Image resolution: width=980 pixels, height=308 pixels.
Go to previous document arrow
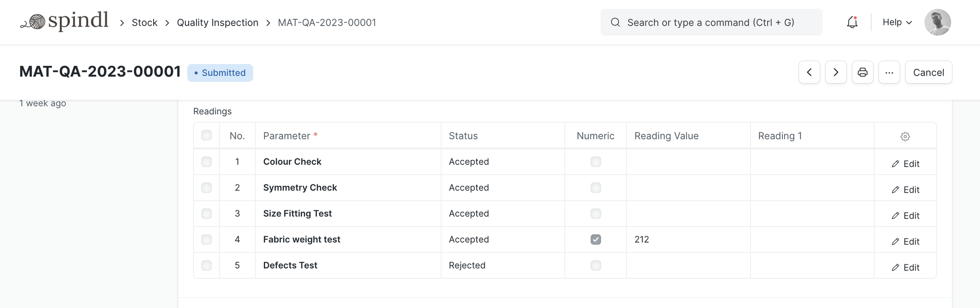click(x=809, y=73)
